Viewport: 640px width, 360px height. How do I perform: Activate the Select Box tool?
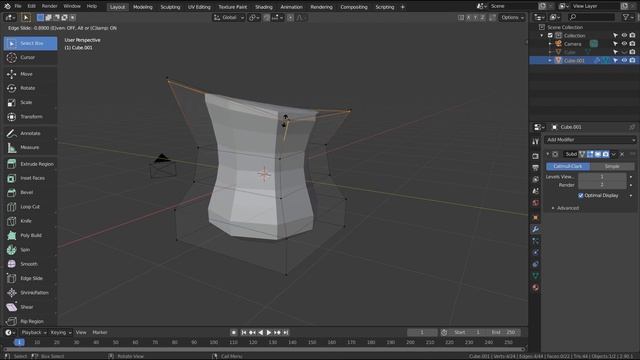(30, 43)
